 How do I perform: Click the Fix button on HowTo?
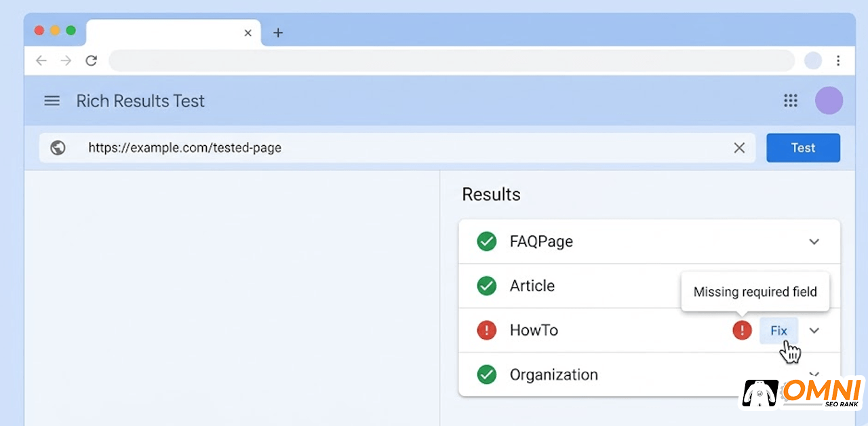(x=778, y=330)
